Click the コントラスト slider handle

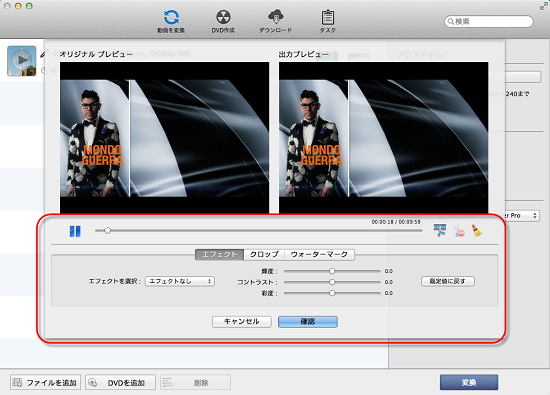(332, 282)
